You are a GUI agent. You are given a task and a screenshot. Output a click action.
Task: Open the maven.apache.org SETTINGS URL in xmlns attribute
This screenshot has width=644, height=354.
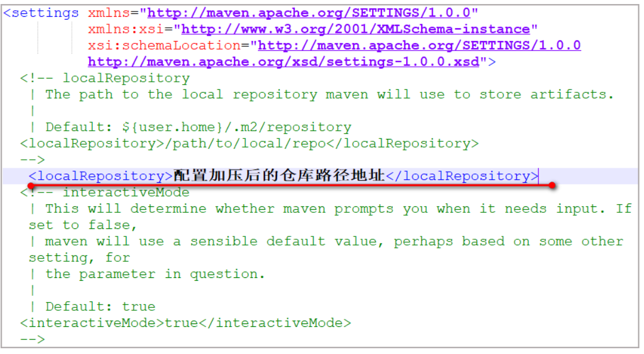coord(311,12)
